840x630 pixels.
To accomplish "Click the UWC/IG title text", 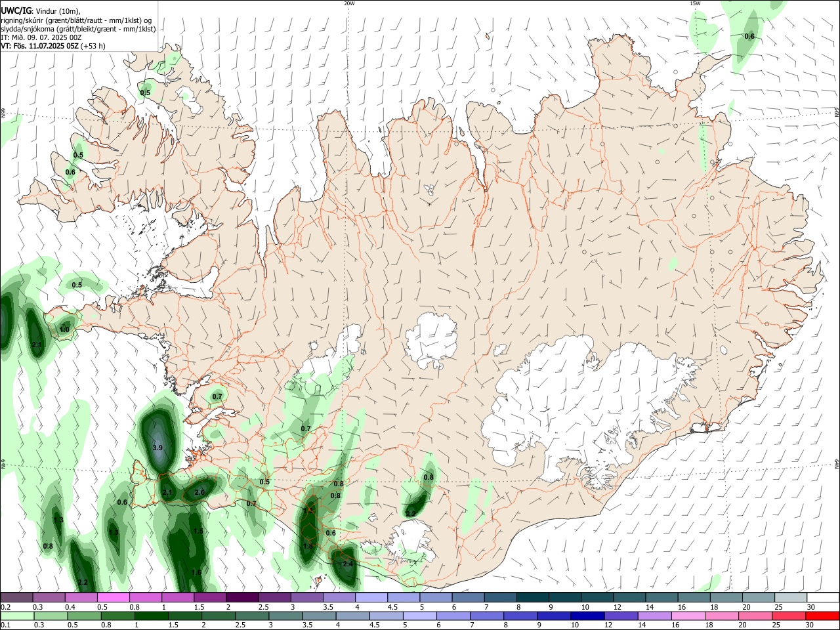I will click(16, 10).
